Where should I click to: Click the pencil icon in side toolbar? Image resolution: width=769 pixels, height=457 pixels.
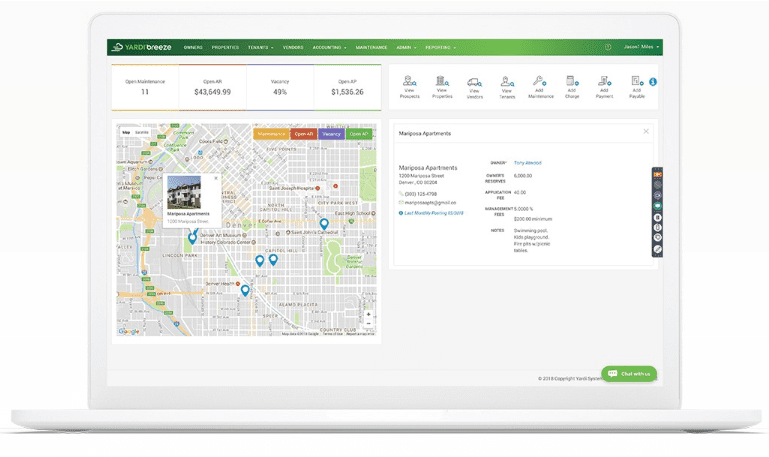657,249
